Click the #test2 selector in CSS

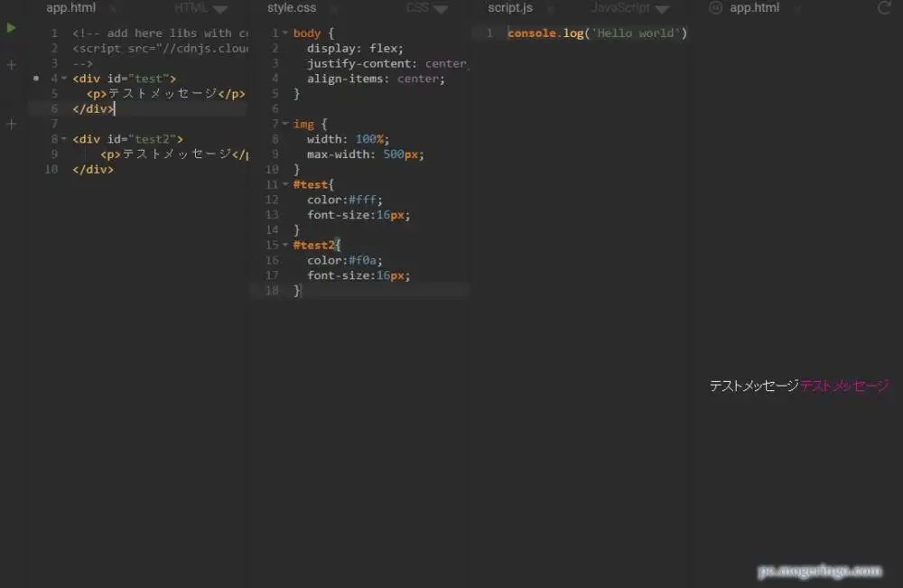(314, 245)
